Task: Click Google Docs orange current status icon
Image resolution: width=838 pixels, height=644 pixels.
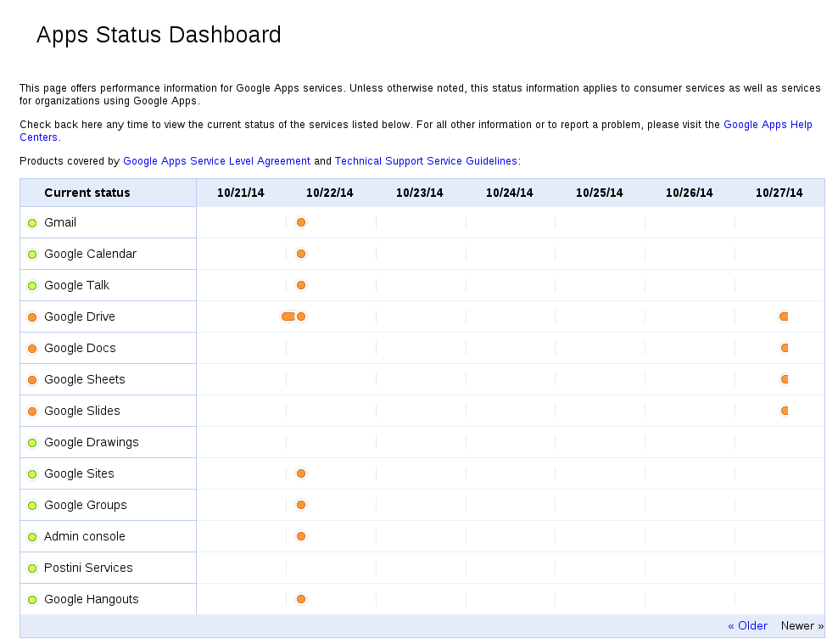Action: click(x=32, y=349)
